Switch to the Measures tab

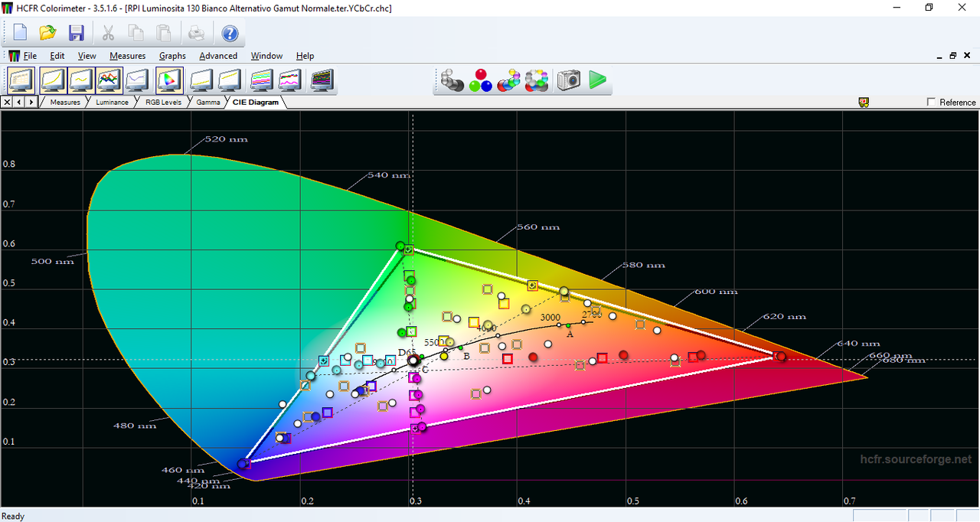pyautogui.click(x=65, y=102)
